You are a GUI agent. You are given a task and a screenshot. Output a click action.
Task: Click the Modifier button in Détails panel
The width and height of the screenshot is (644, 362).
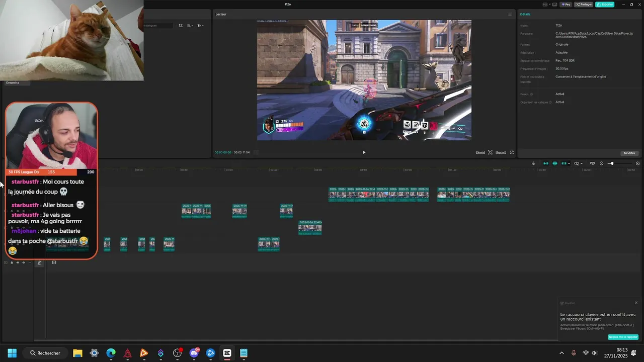tap(629, 153)
